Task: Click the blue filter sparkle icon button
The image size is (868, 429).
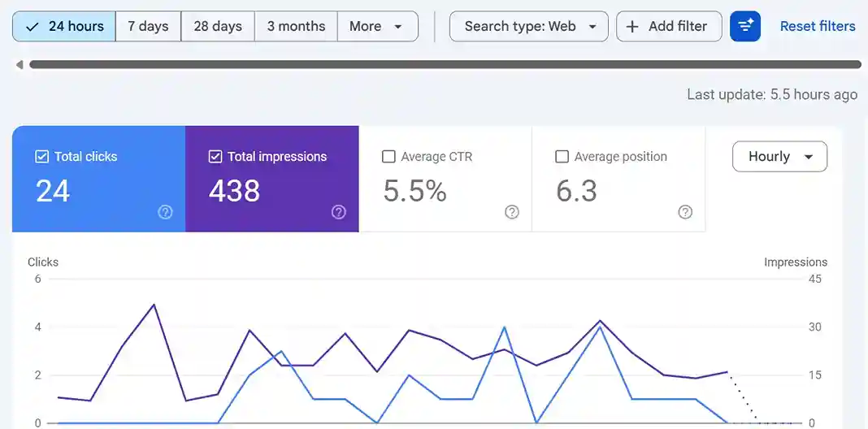Action: [x=745, y=26]
